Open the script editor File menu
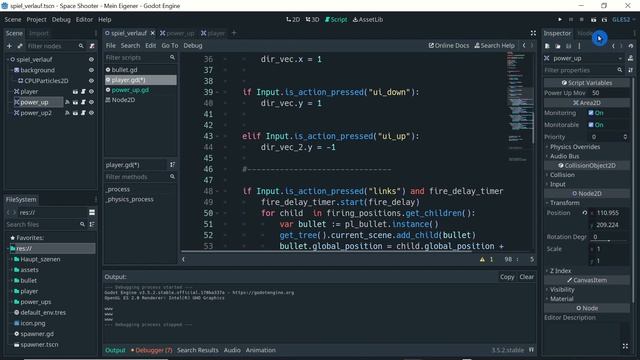Image resolution: width=640 pixels, height=360 pixels. point(111,45)
